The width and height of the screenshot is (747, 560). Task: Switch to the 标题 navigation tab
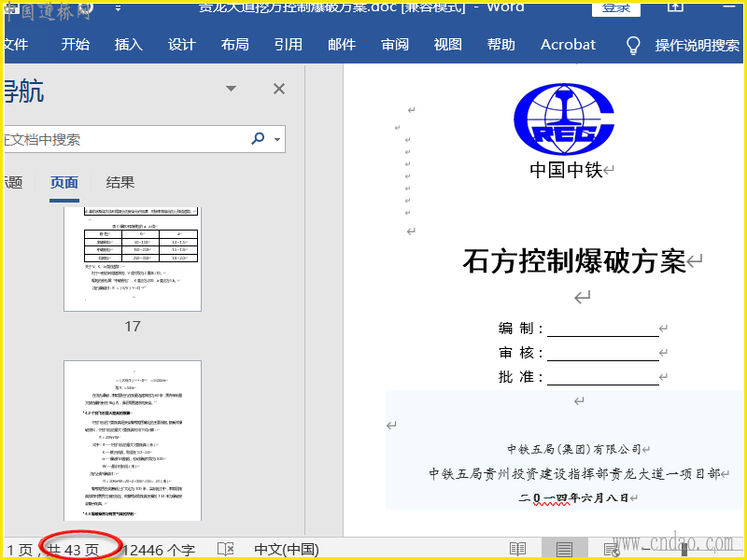[14, 182]
